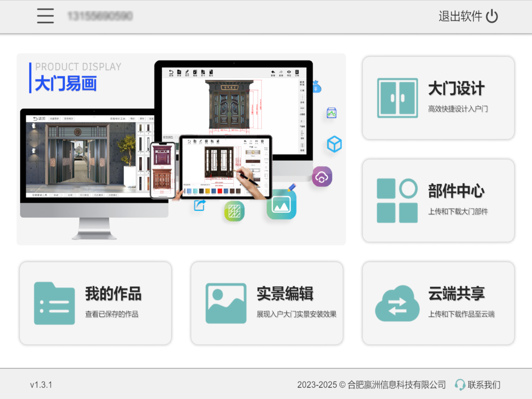Open the 联系我们 link
This screenshot has width=532, height=399.
(x=484, y=385)
